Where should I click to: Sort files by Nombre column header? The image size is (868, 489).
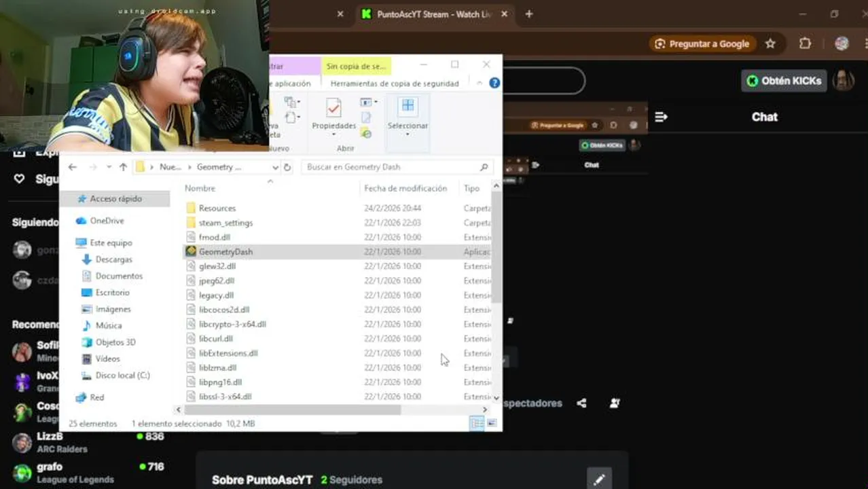(x=200, y=188)
